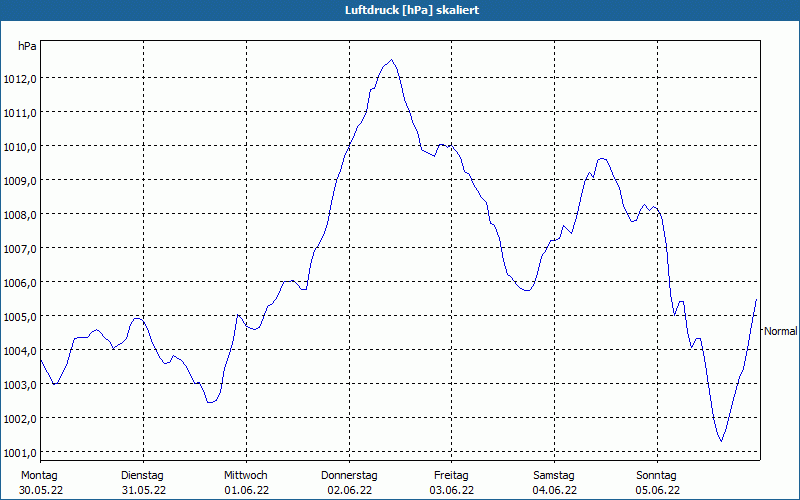Viewport: 800px width, 500px height.
Task: Click the highest pressure peak on Donnerstag
Action: point(391,60)
